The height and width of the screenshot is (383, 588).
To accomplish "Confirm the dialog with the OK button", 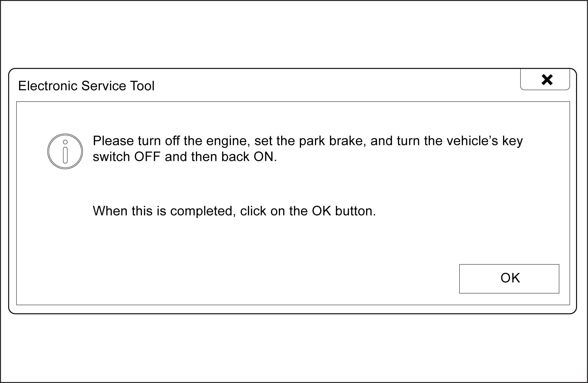I will 509,279.
